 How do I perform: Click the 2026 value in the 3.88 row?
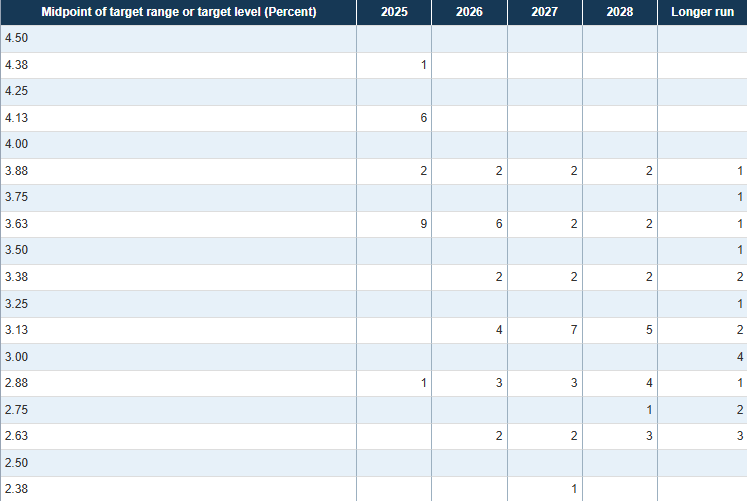click(x=498, y=171)
